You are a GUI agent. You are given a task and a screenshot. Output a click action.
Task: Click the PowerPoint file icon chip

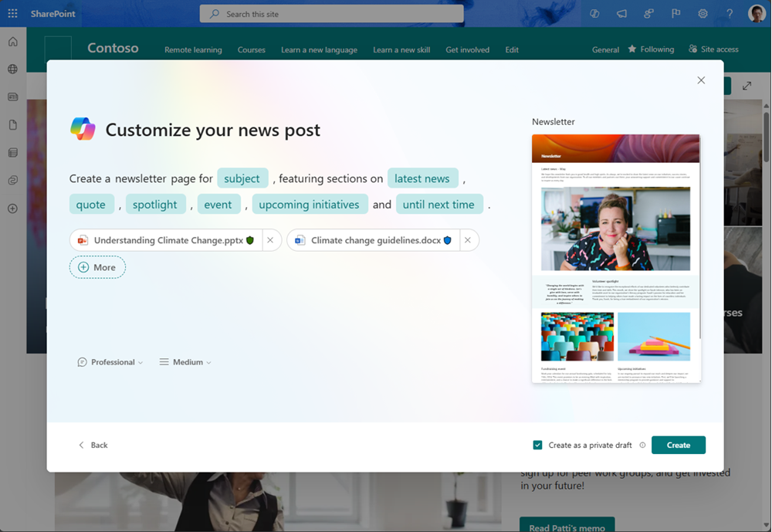pos(83,240)
